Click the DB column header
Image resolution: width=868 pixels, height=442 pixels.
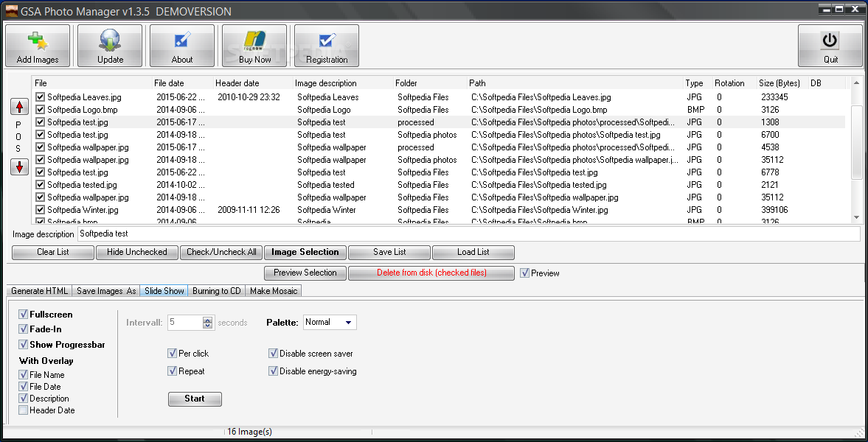click(827, 83)
